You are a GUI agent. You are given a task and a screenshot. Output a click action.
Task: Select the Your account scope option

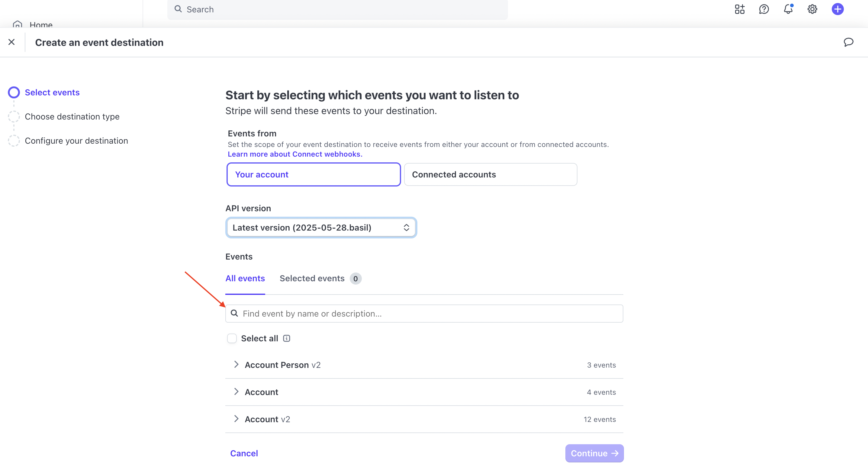[313, 174]
